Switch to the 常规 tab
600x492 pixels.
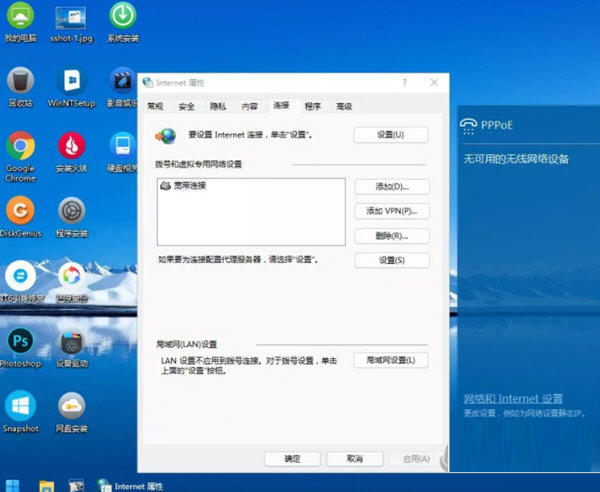tap(156, 106)
